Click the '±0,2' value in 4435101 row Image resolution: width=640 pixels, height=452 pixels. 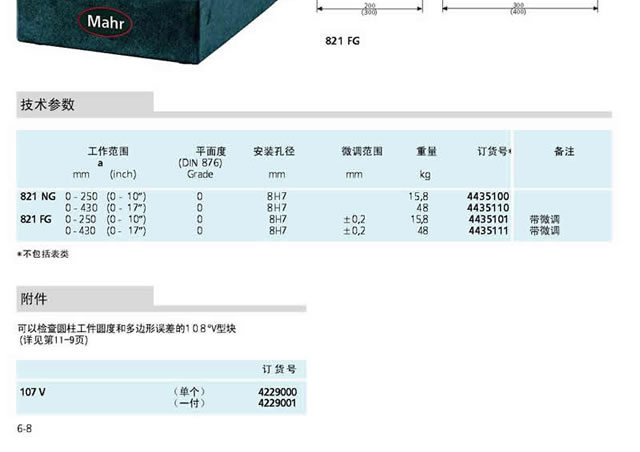pyautogui.click(x=354, y=219)
